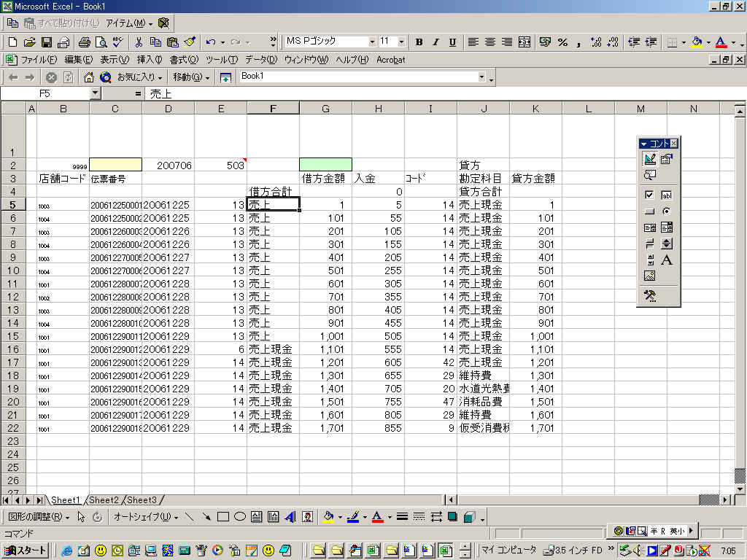
Task: Toggle the select objects arrow pointer
Action: 81,517
